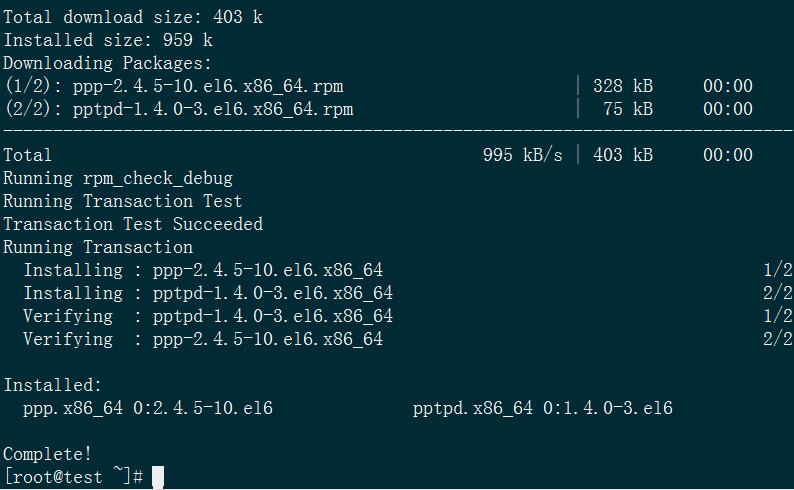Click the Transaction Test Succeeded message
794x490 pixels.
tap(133, 224)
